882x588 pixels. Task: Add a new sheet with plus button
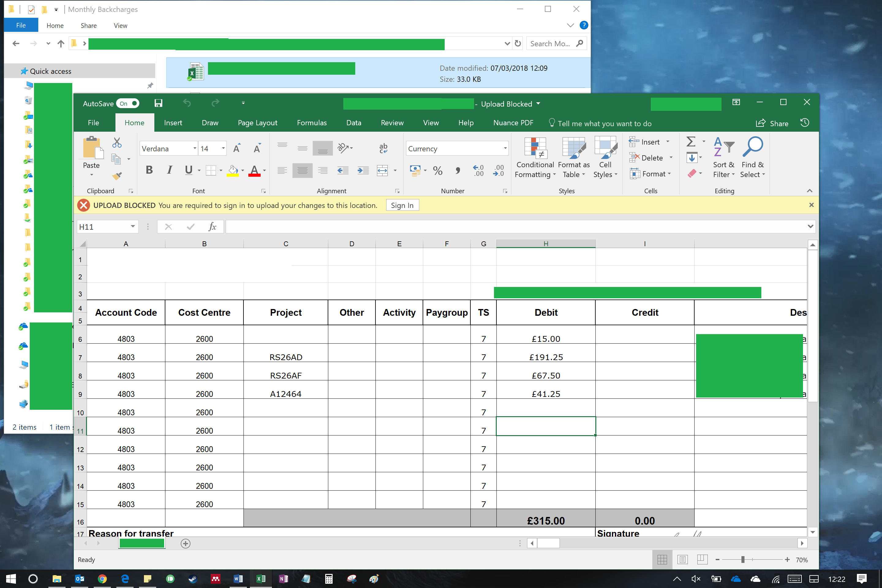tap(185, 543)
